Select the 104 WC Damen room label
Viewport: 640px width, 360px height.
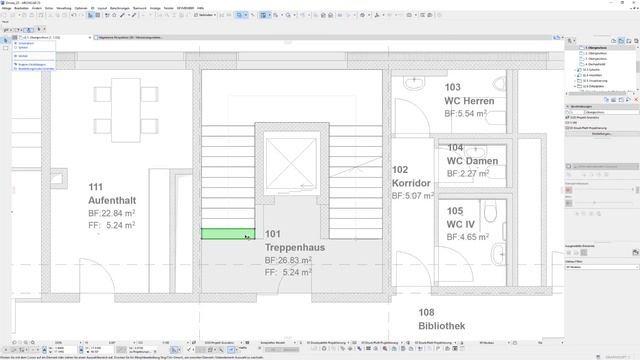tap(473, 161)
